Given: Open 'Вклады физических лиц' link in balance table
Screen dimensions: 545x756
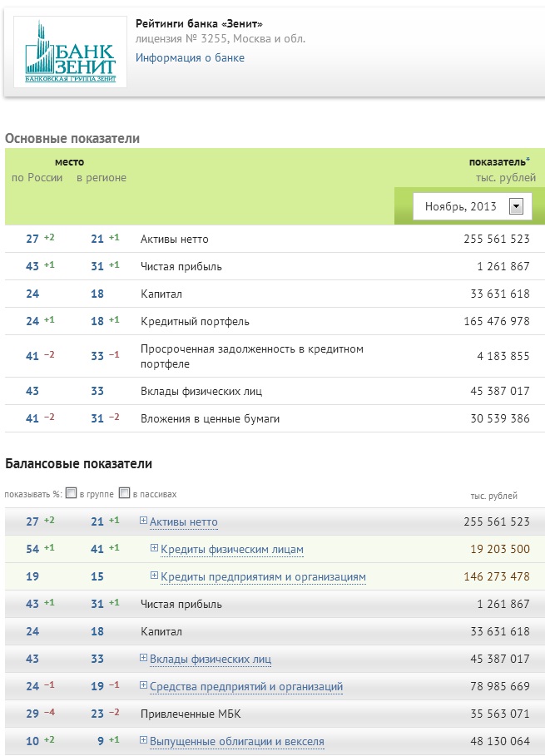Looking at the screenshot, I should tap(211, 660).
